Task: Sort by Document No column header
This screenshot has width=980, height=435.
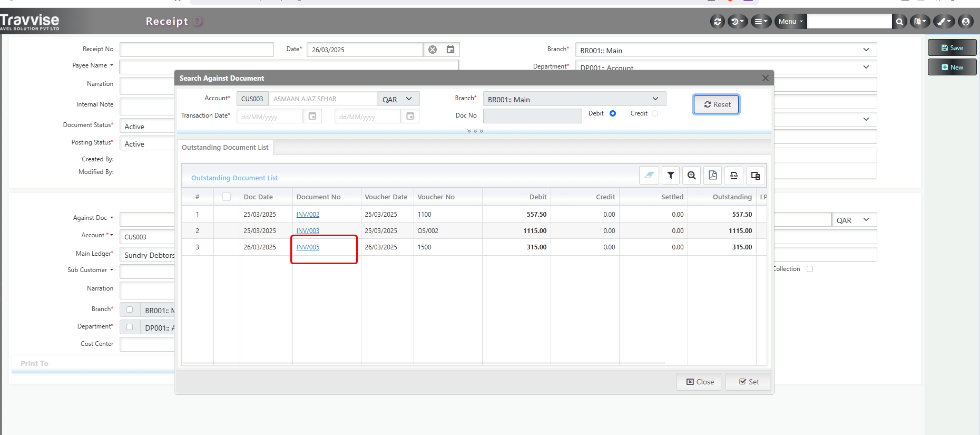Action: click(318, 197)
